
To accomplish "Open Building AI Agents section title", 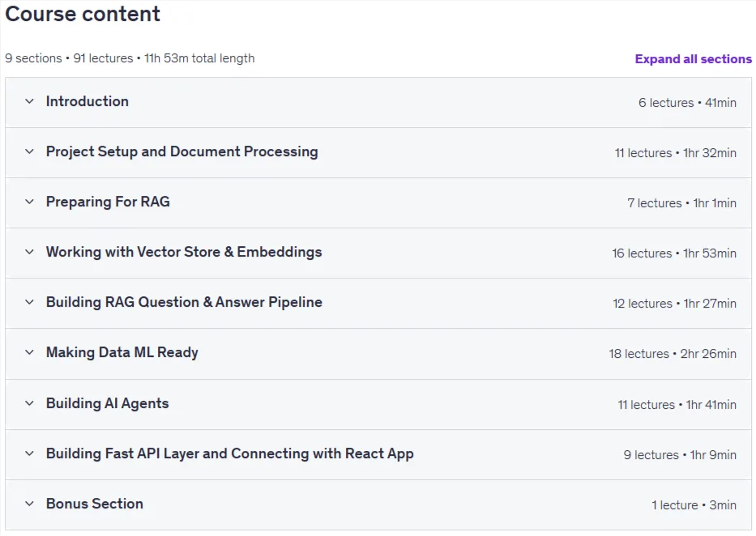I will (x=108, y=403).
